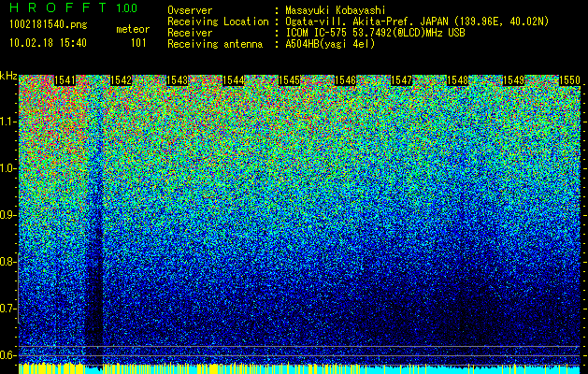Click the Ovserver label
The image size is (588, 374).
pyautogui.click(x=190, y=10)
